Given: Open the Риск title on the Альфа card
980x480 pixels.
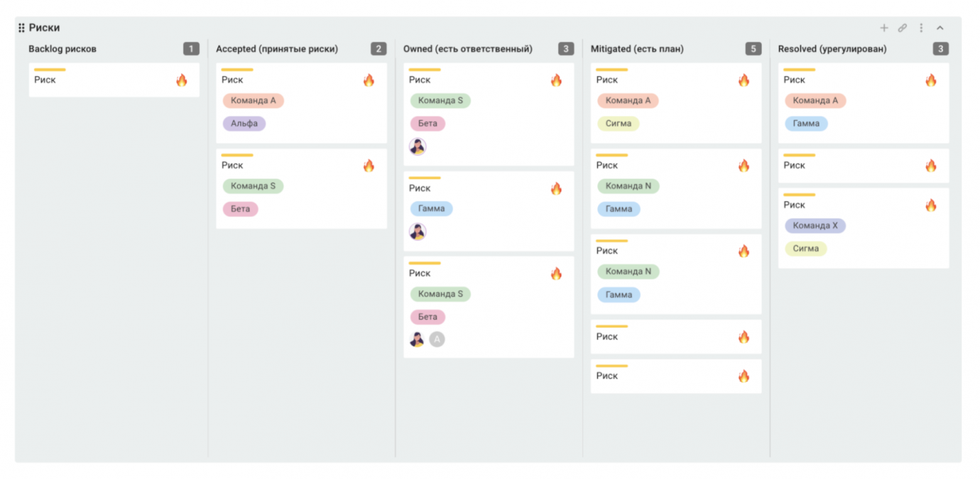Looking at the screenshot, I should click(x=232, y=80).
